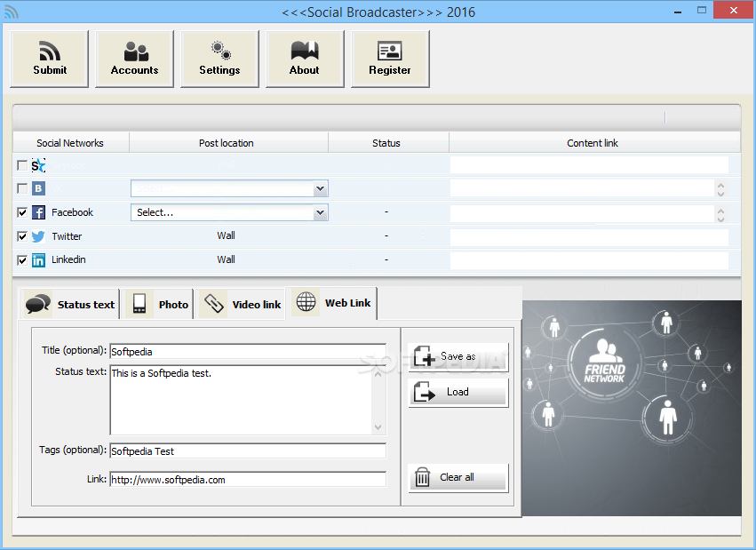Maximize the Social Broadcaster window
This screenshot has height=550, width=756.
click(702, 10)
